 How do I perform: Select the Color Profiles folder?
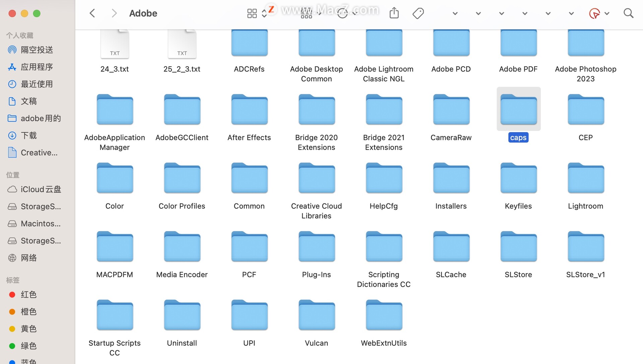click(x=182, y=178)
